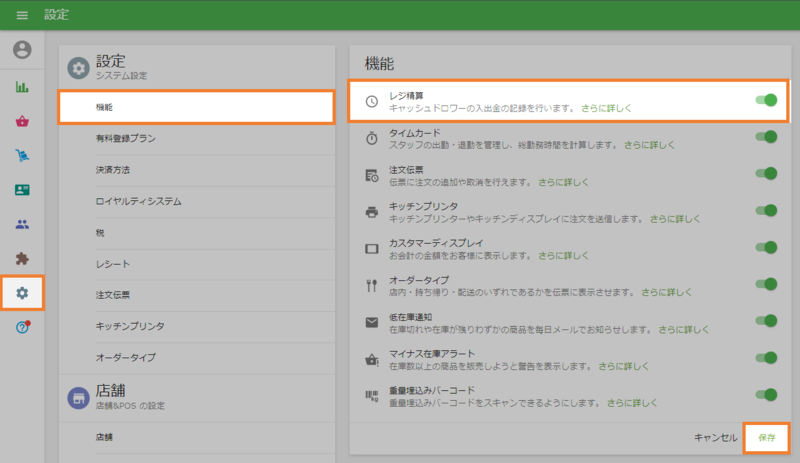Open the reports bar chart icon

[22, 86]
